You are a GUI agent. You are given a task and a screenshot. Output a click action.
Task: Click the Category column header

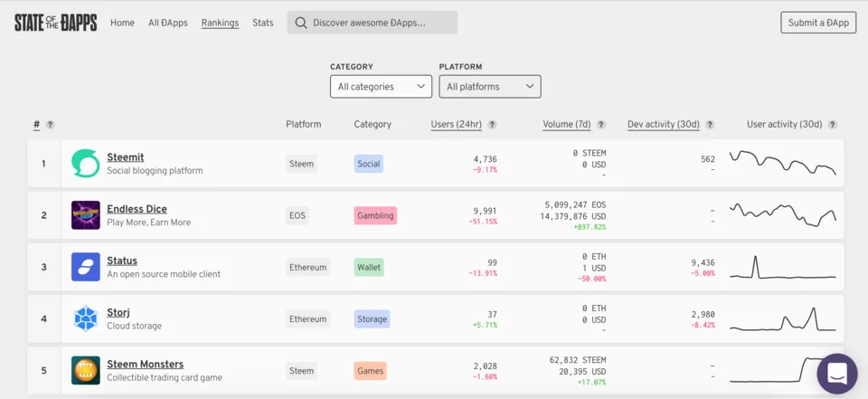[x=373, y=125]
